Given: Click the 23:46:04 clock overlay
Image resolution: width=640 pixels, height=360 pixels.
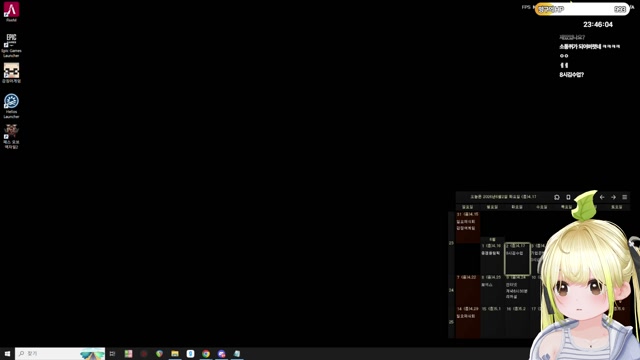Looking at the screenshot, I should (598, 24).
